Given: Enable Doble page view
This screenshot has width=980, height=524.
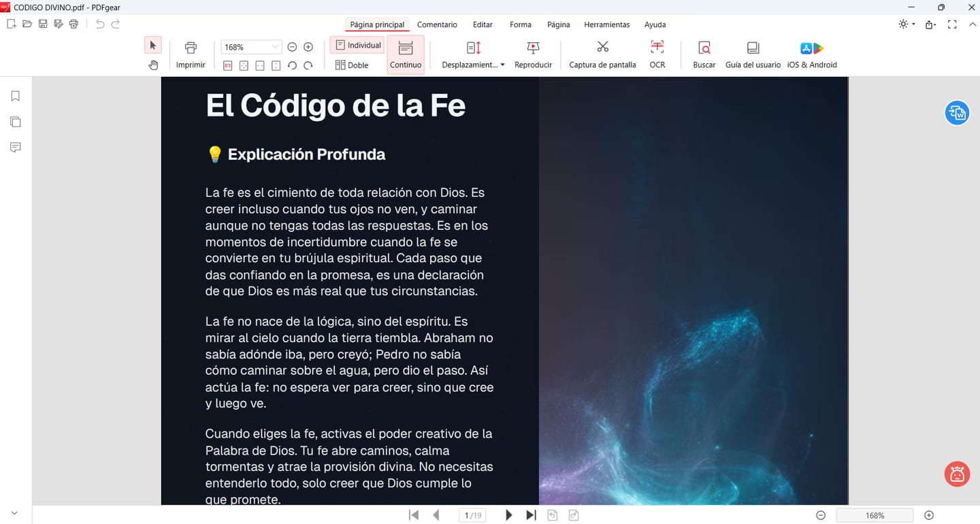Looking at the screenshot, I should tap(352, 65).
